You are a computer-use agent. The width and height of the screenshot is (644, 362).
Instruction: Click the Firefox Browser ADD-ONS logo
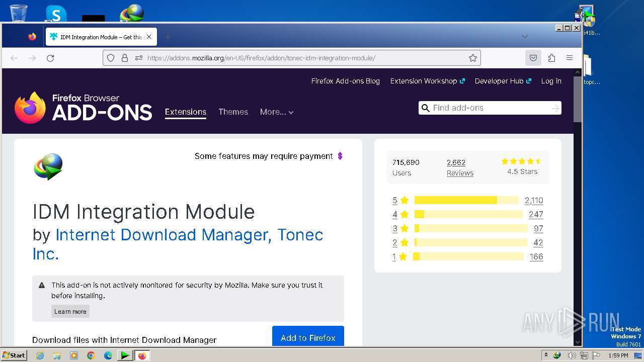[x=84, y=108]
